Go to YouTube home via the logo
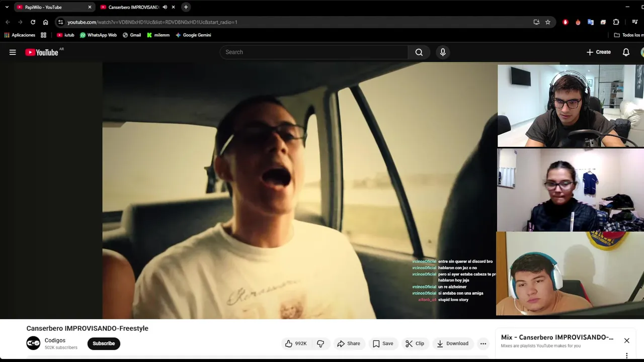This screenshot has width=644, height=362. 42,52
